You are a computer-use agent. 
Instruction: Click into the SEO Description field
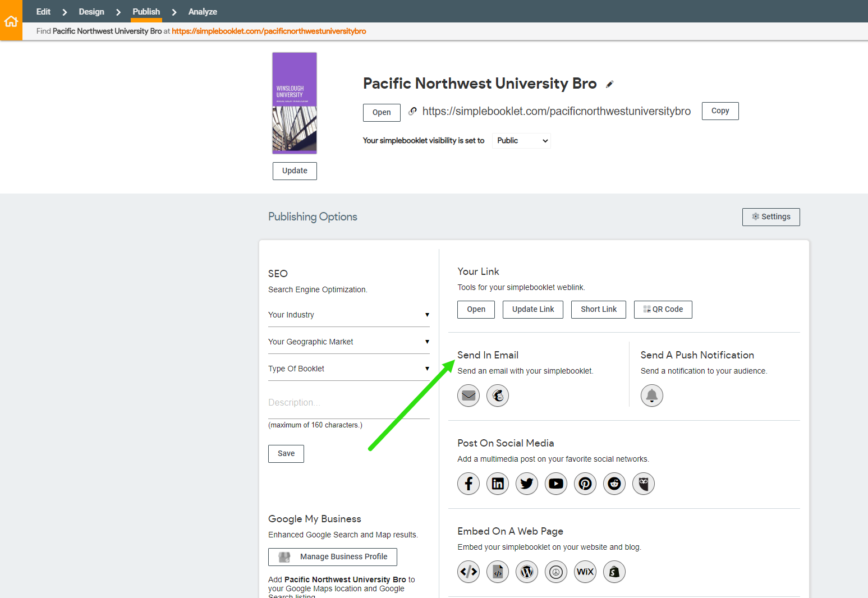[349, 403]
